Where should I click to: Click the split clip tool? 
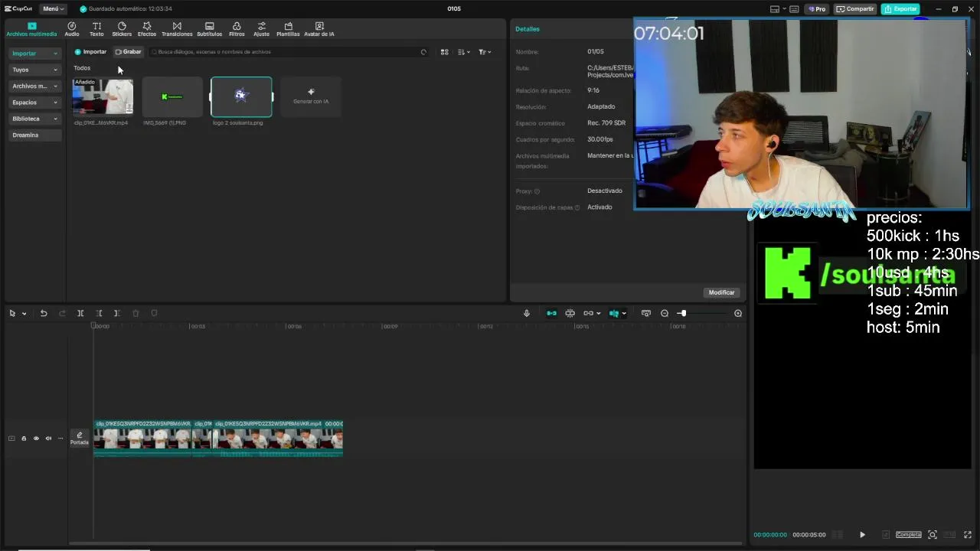tap(80, 313)
